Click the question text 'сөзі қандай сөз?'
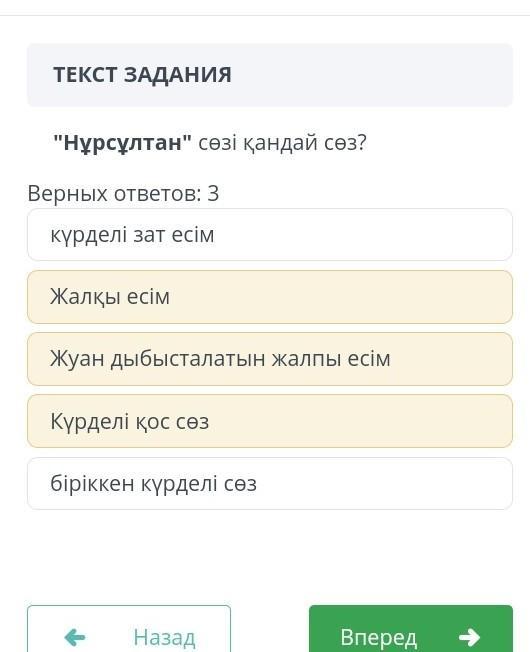530x652 pixels. (283, 143)
